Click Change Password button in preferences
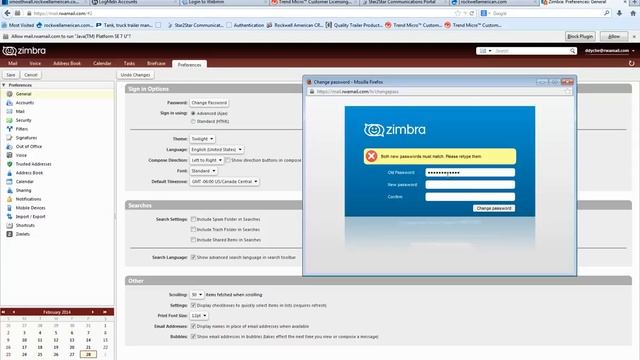Screen dimensions: 640x360 (x=209, y=103)
